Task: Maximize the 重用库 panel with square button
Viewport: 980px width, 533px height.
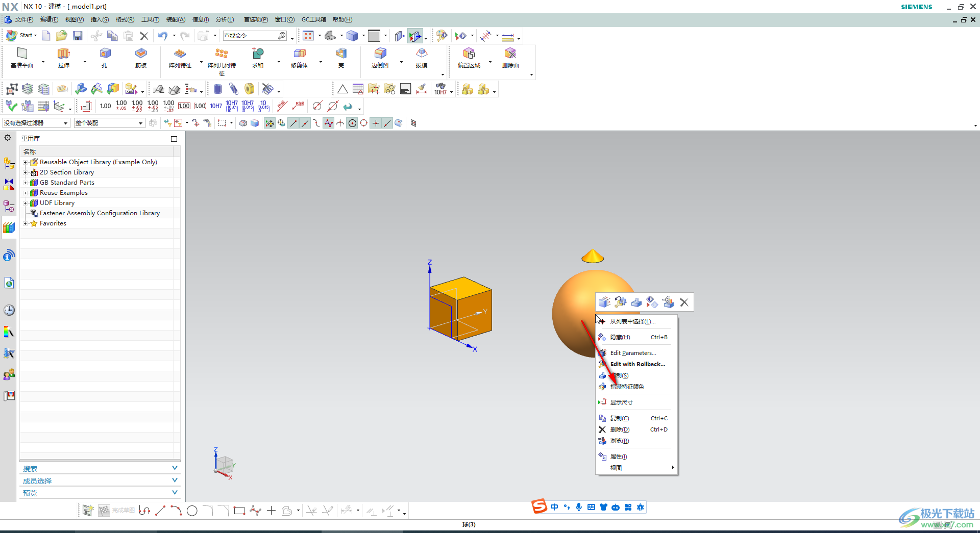Action: 174,139
